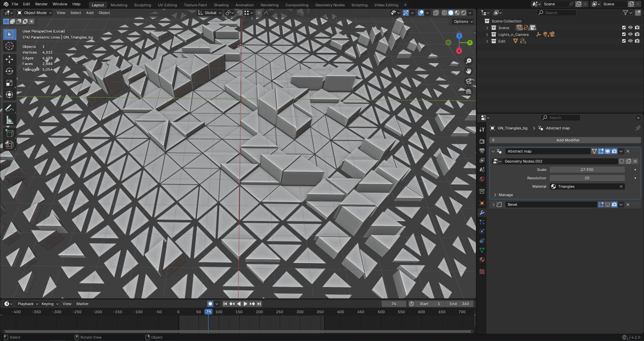Open the Render menu
Image resolution: width=644 pixels, height=341 pixels.
(x=41, y=4)
